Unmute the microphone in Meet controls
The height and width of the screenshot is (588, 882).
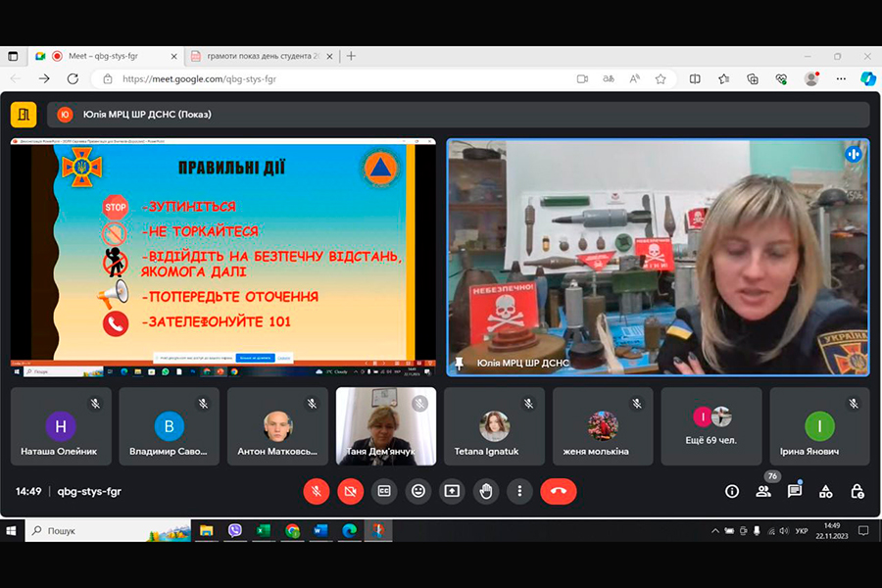pyautogui.click(x=317, y=491)
